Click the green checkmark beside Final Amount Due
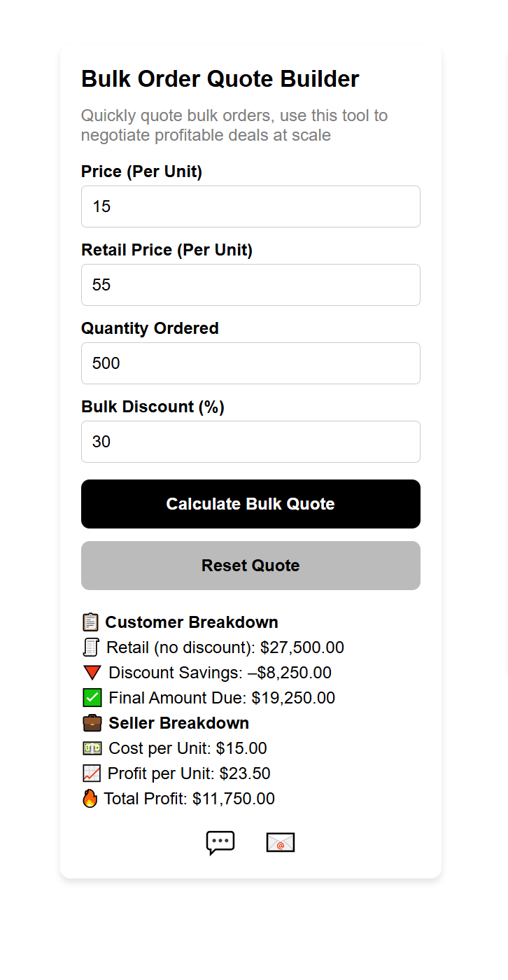 click(92, 697)
